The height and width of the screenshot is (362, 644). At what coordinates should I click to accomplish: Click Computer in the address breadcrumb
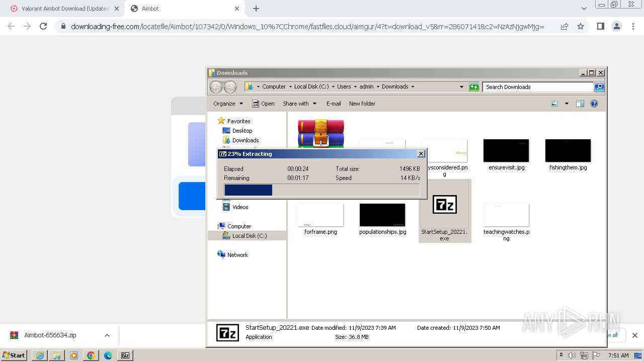coord(274,86)
